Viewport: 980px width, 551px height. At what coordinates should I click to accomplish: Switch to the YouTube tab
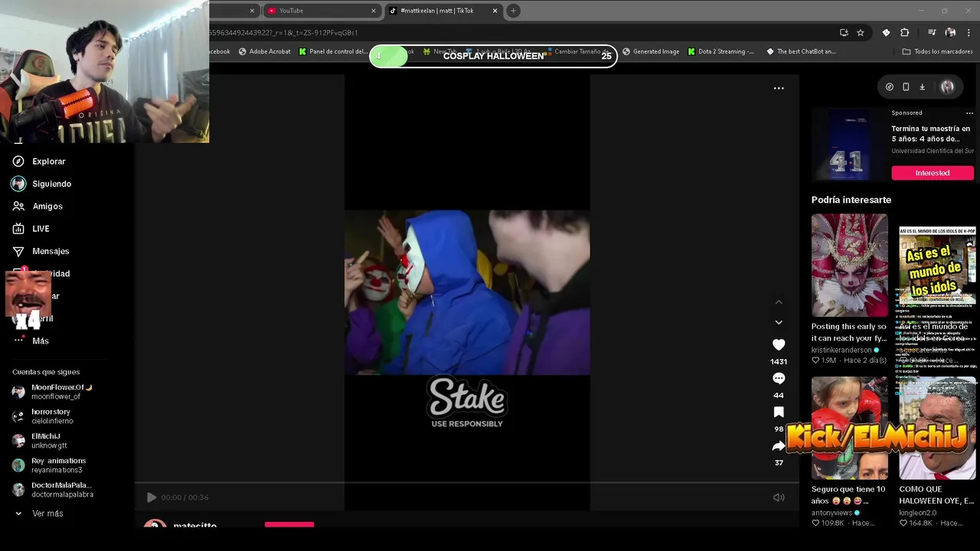pos(315,11)
